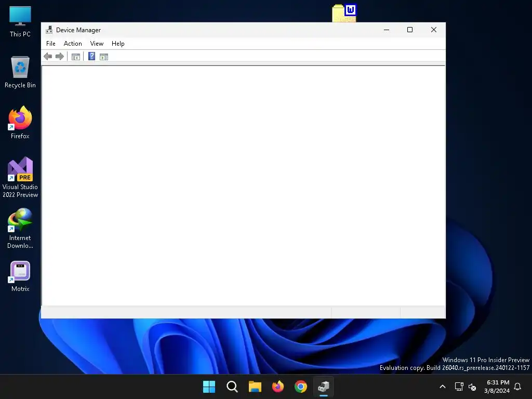Screen dimensions: 532x399
Task: Maximize the Device Manager window
Action: (410, 30)
